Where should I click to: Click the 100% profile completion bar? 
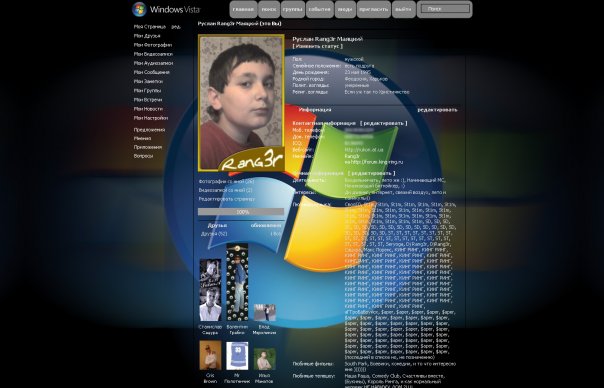(241, 212)
